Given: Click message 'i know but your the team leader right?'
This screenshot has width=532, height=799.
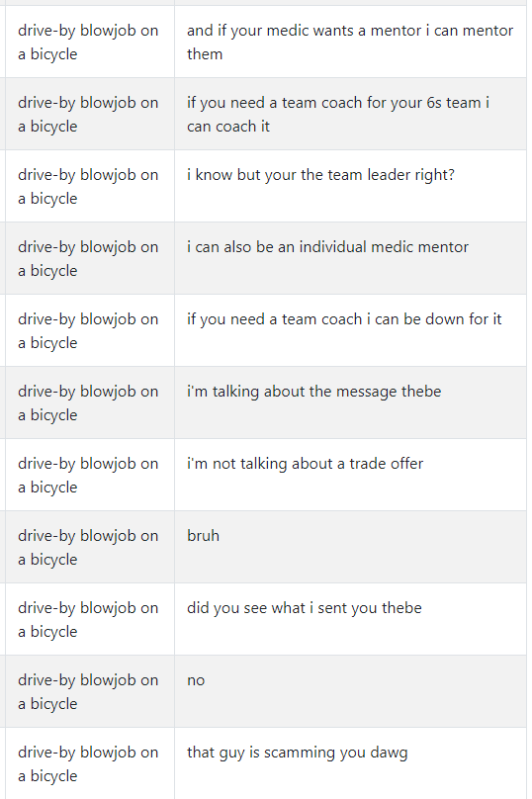Looking at the screenshot, I should click(320, 175).
